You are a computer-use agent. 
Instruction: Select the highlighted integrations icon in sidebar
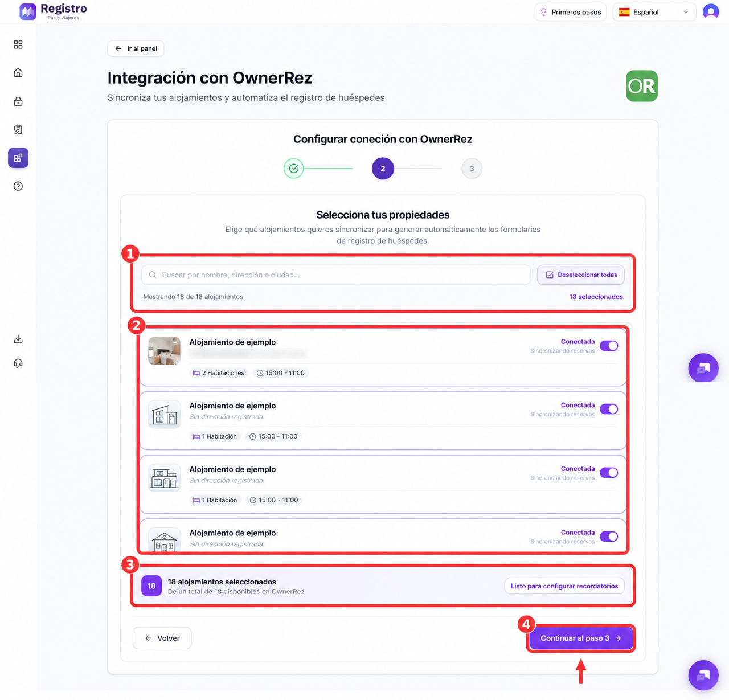click(x=18, y=158)
